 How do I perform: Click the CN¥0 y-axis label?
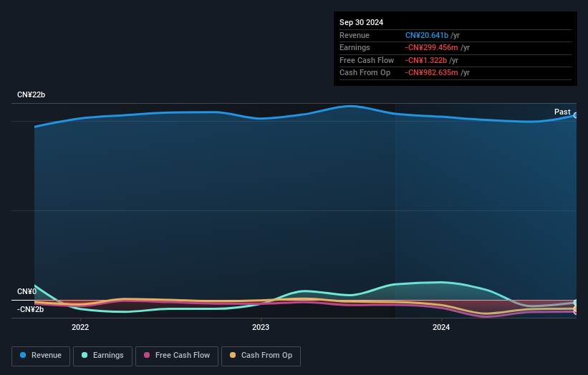click(27, 291)
